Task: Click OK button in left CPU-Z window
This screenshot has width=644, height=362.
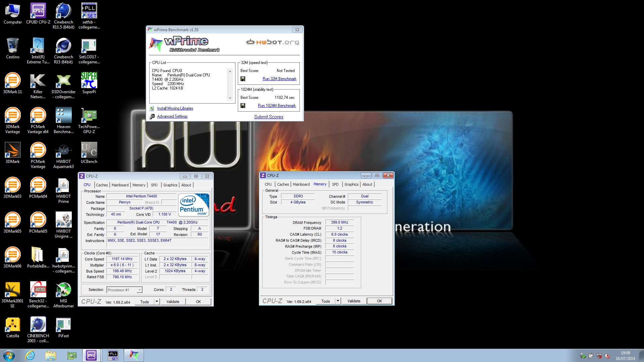Action: pyautogui.click(x=198, y=302)
